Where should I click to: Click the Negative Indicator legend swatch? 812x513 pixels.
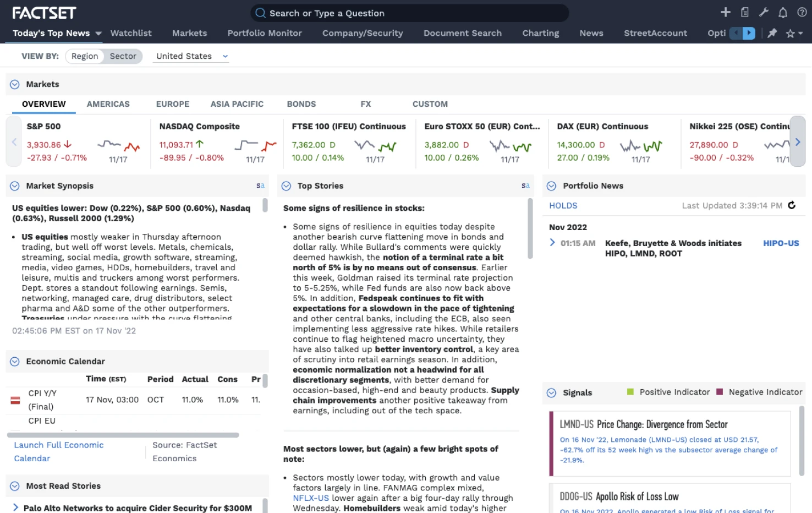pyautogui.click(x=720, y=392)
